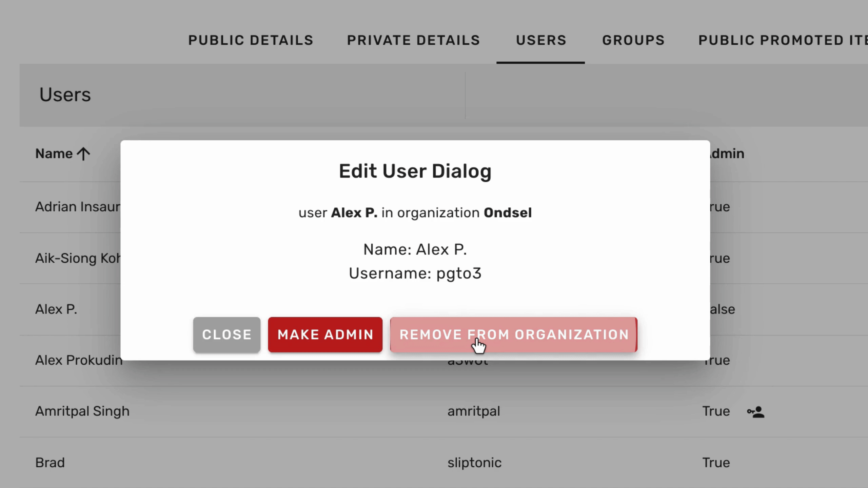
Task: Open the Public Details tab
Action: tap(251, 40)
